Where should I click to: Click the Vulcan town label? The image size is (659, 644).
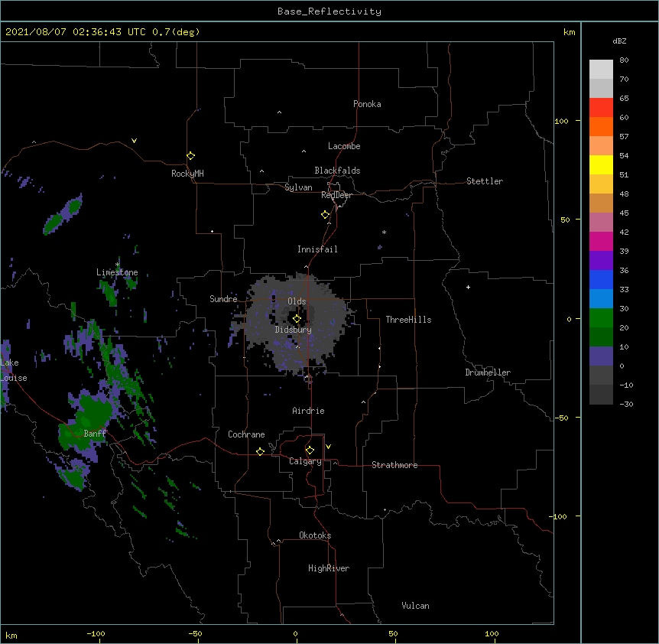point(415,606)
